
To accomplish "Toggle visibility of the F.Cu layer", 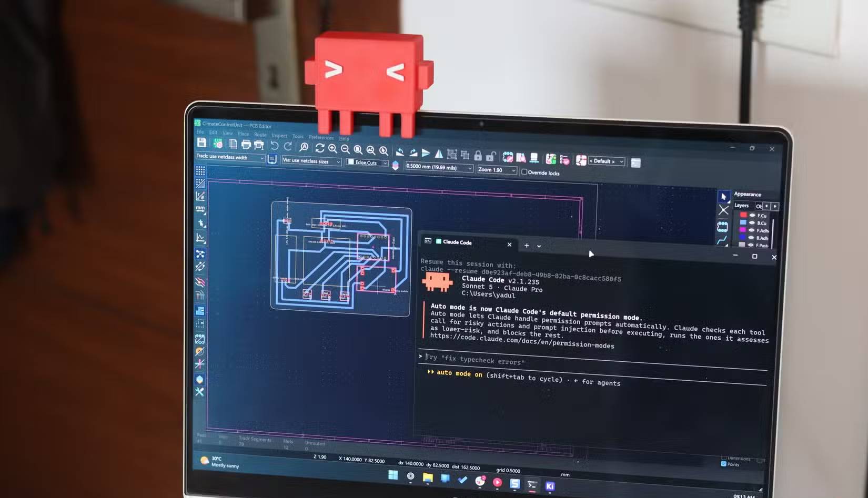I will 752,215.
